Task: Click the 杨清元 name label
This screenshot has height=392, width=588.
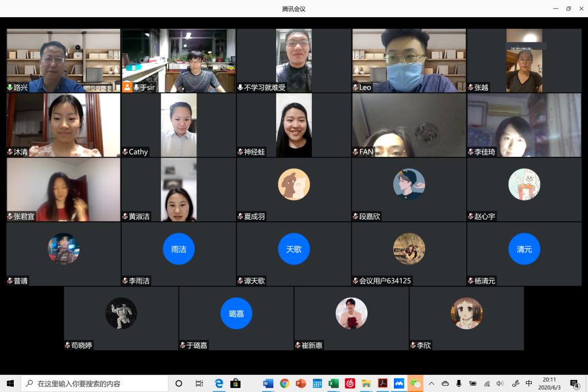Action: click(x=485, y=281)
